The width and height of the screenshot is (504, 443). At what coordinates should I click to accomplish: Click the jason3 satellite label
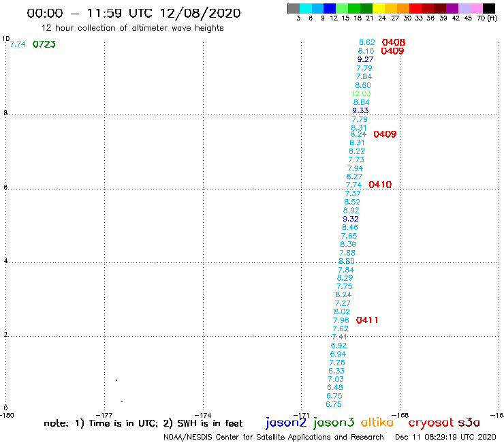tap(334, 423)
